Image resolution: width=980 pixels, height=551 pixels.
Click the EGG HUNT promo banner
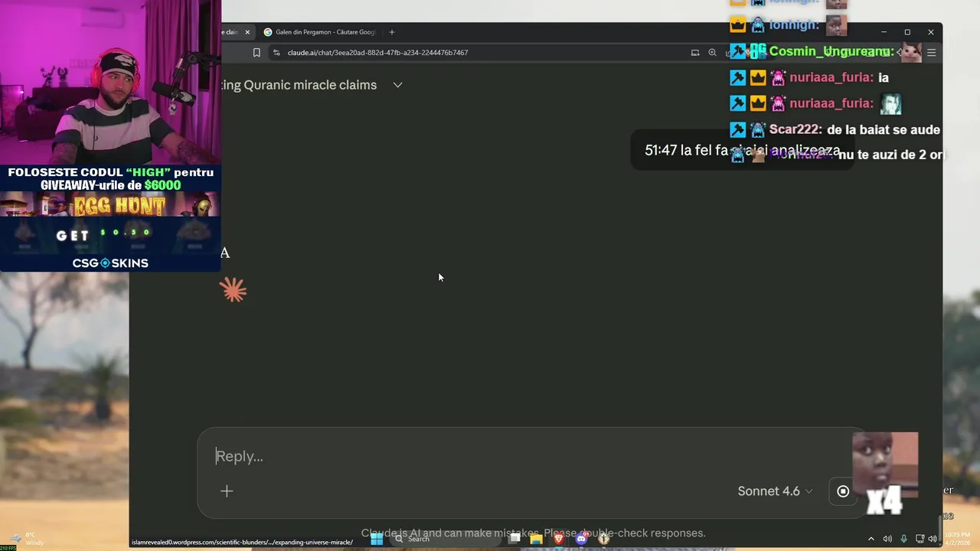(x=110, y=205)
